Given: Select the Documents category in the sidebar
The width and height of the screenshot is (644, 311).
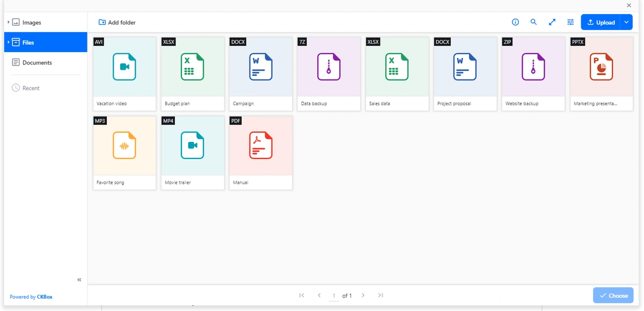Looking at the screenshot, I should tap(37, 63).
